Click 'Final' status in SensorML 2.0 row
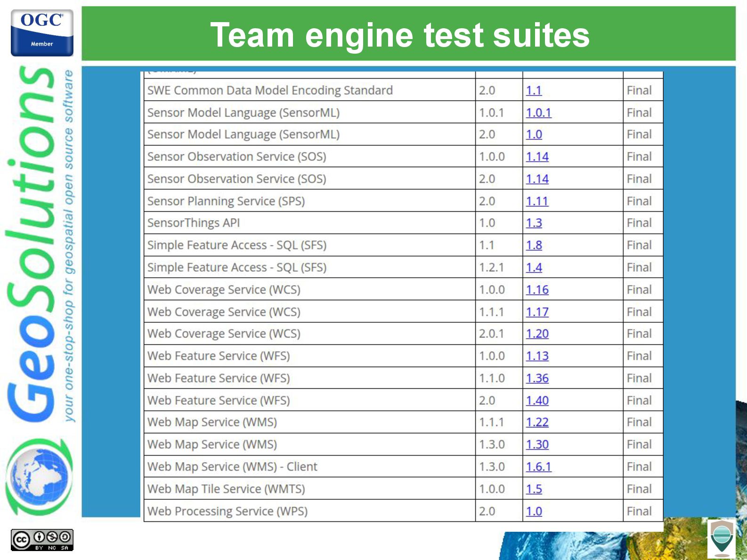 click(x=639, y=135)
